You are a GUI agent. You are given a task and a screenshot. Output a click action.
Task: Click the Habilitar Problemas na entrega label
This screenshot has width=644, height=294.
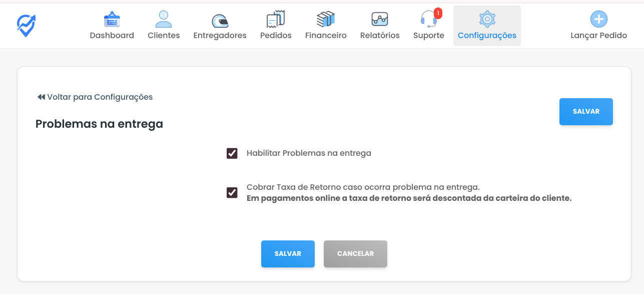309,153
